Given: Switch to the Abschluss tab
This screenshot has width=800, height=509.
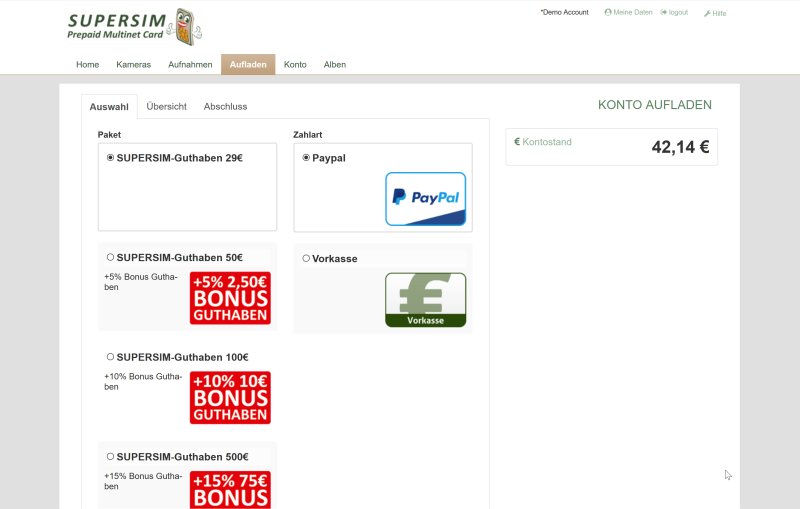Looking at the screenshot, I should [225, 106].
